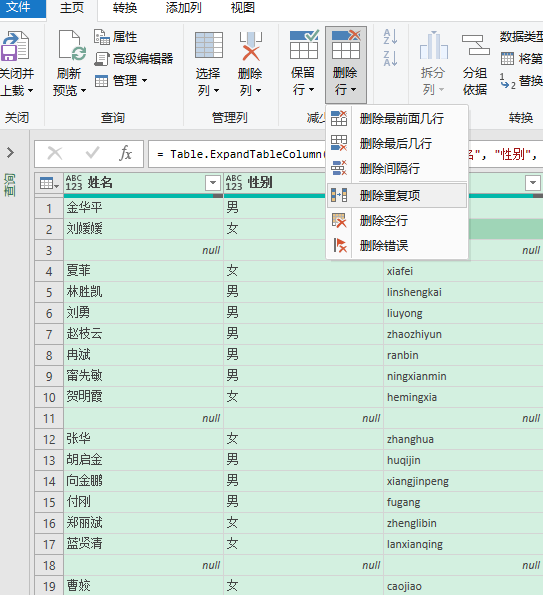Select the cell ningxianmin
Screen dimensions: 543x595
(463, 376)
